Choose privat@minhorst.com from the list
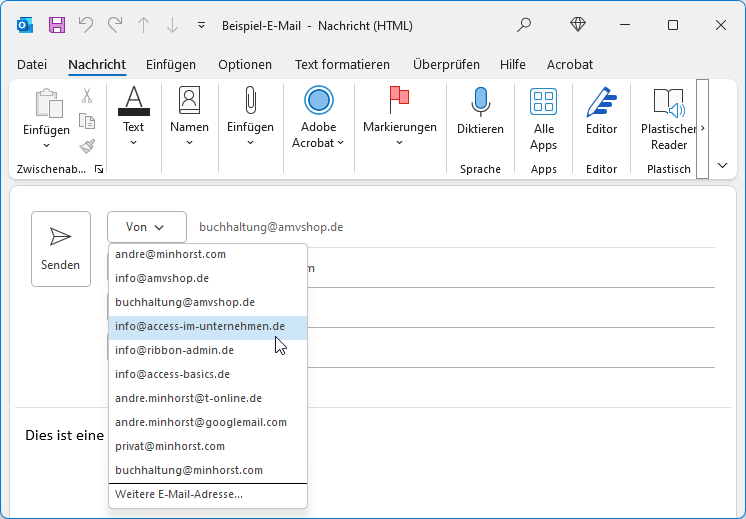Image resolution: width=746 pixels, height=519 pixels. pos(170,446)
